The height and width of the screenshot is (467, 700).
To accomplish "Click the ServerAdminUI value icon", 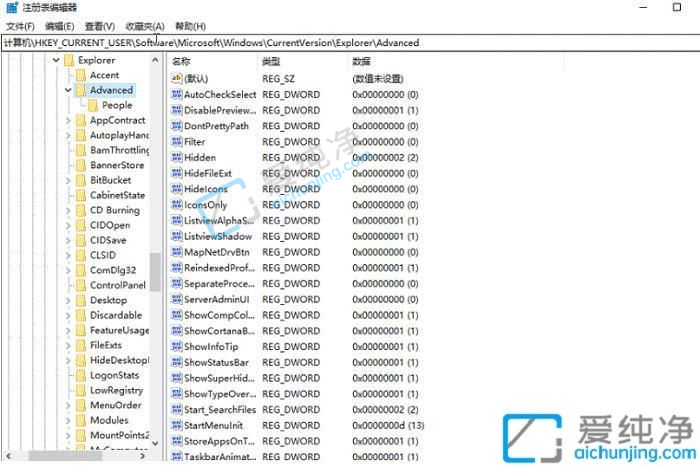I will pos(177,299).
